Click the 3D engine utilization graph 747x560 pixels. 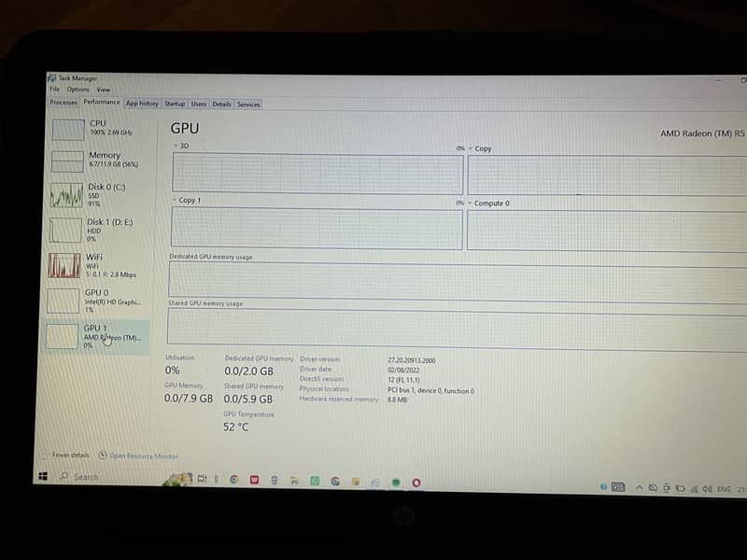pyautogui.click(x=317, y=174)
